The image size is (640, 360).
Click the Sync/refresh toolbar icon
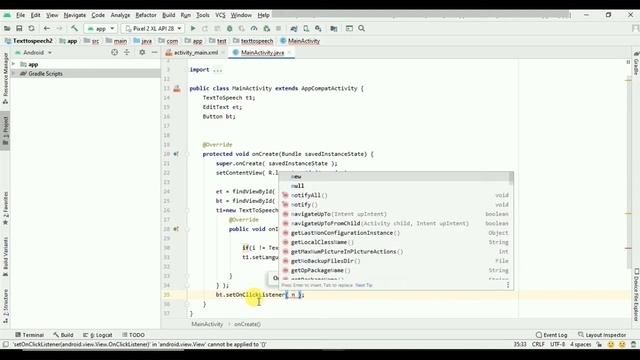(x=31, y=29)
